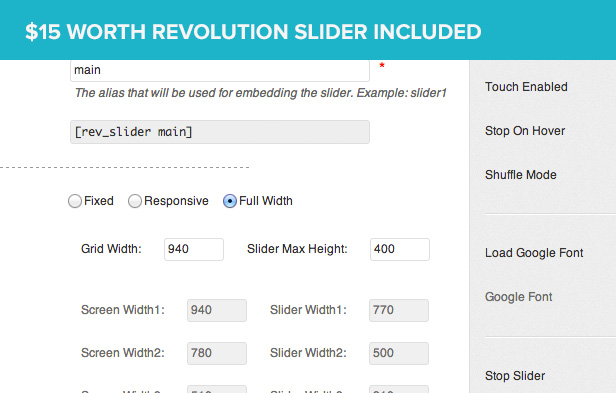Select the Responsive radio button
Viewport: 616px width, 393px height.
pos(135,201)
